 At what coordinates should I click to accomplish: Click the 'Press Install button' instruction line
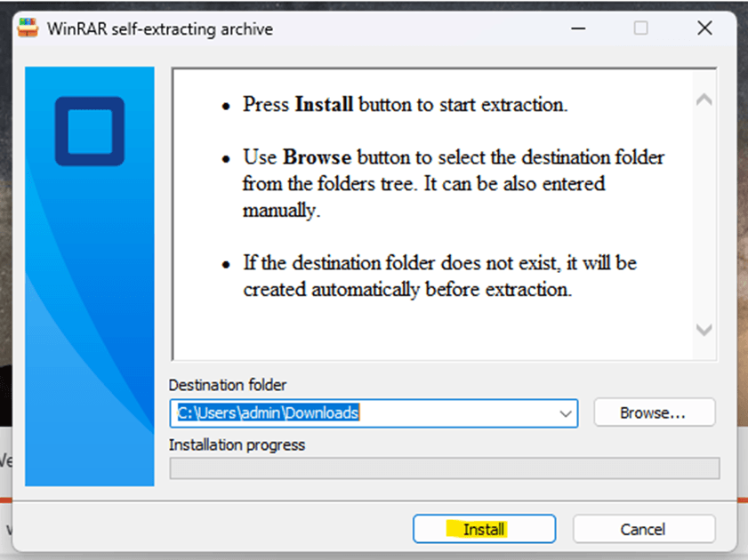405,104
